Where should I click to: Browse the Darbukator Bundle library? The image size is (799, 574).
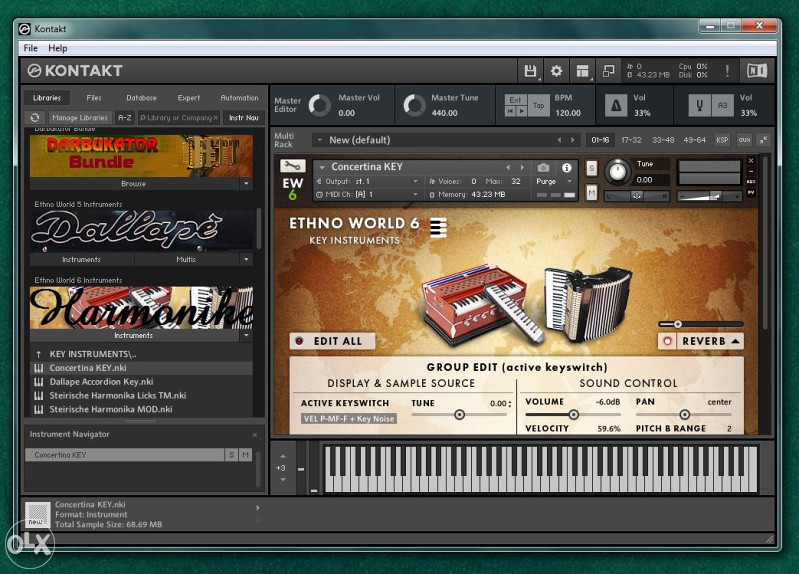pos(134,184)
